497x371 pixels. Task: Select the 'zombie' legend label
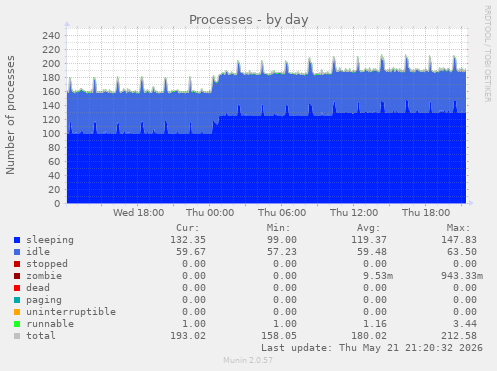click(x=44, y=276)
